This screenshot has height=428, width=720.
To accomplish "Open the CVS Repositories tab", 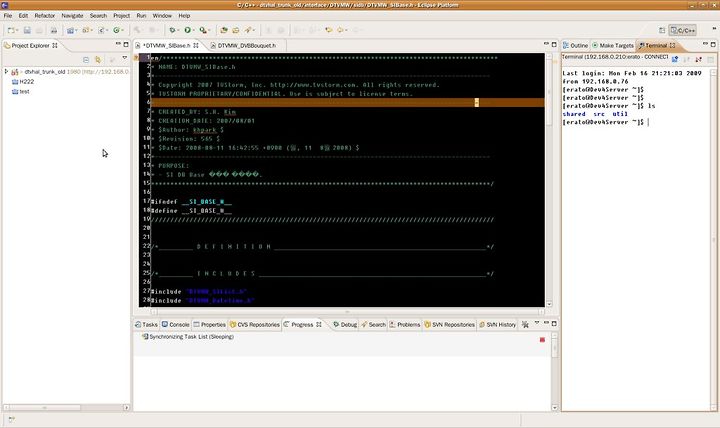I will pos(255,325).
